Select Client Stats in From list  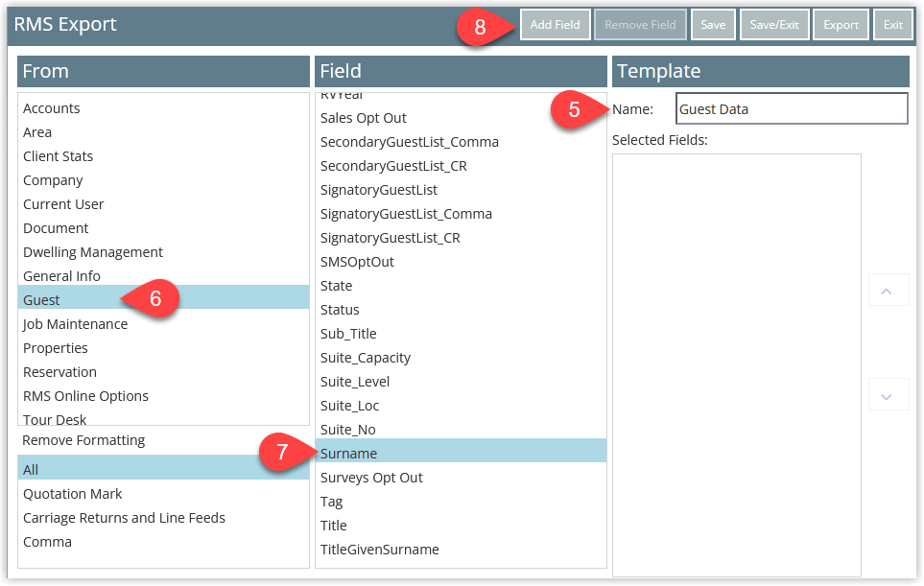[x=163, y=156]
